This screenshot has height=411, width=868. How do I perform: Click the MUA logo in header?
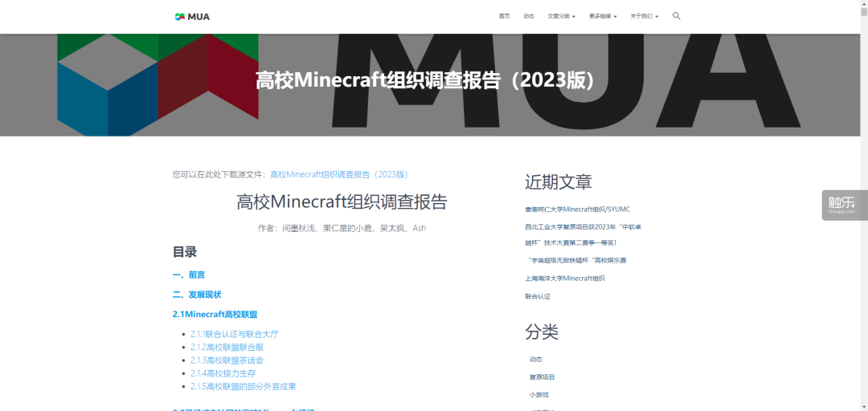(x=192, y=17)
